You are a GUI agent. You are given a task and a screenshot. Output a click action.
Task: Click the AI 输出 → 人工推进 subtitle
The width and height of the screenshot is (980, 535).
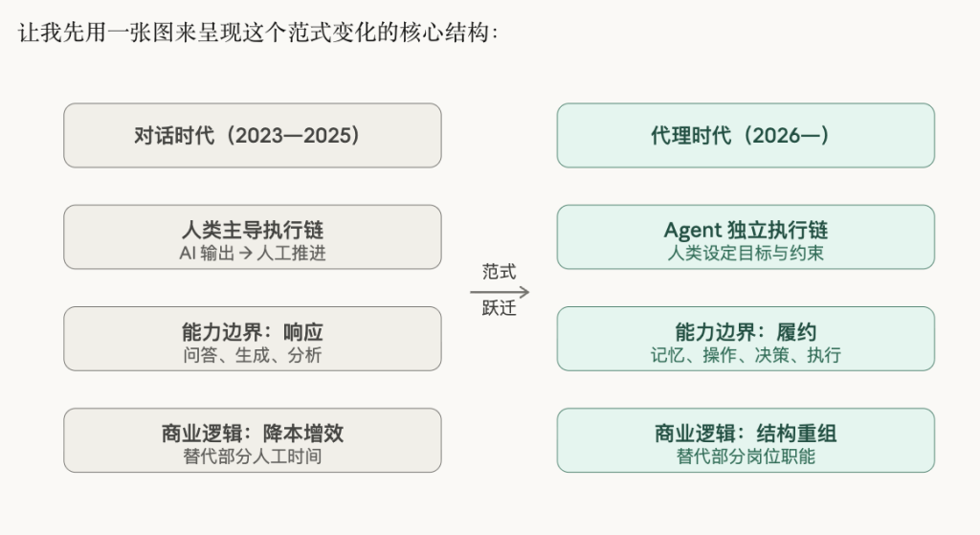click(253, 254)
